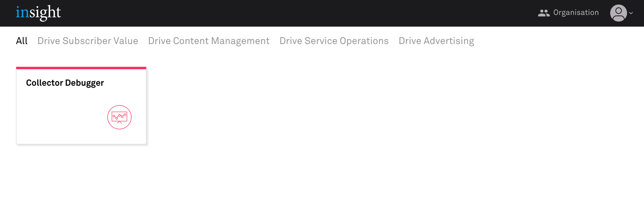
Task: Click the word "Debugger" in card title
Action: (x=84, y=83)
